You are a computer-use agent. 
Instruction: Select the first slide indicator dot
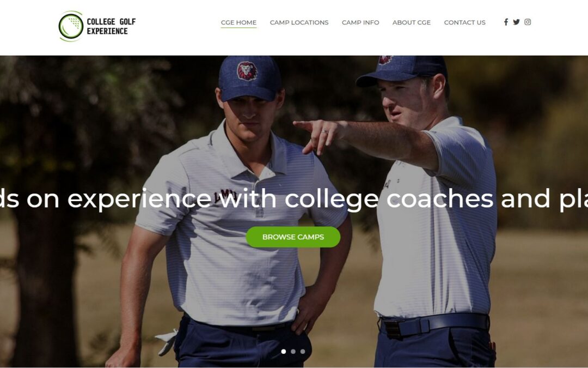284,352
